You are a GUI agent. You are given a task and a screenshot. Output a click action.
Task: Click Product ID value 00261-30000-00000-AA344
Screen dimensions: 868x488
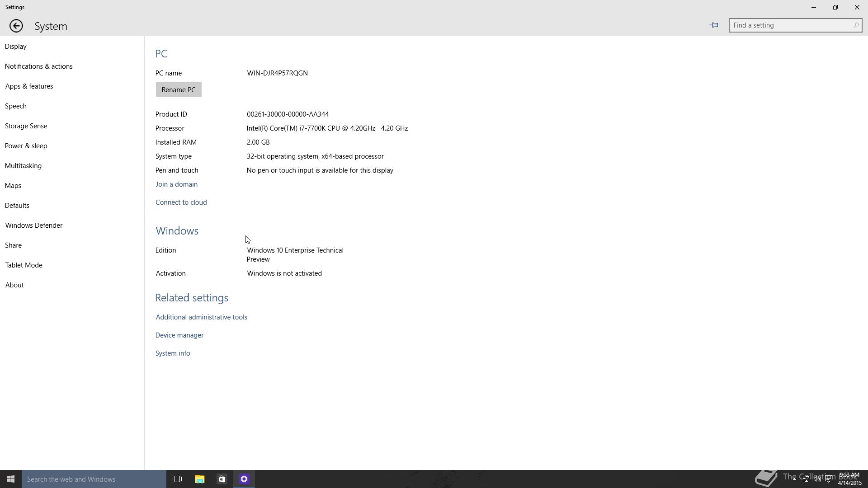pyautogui.click(x=288, y=114)
